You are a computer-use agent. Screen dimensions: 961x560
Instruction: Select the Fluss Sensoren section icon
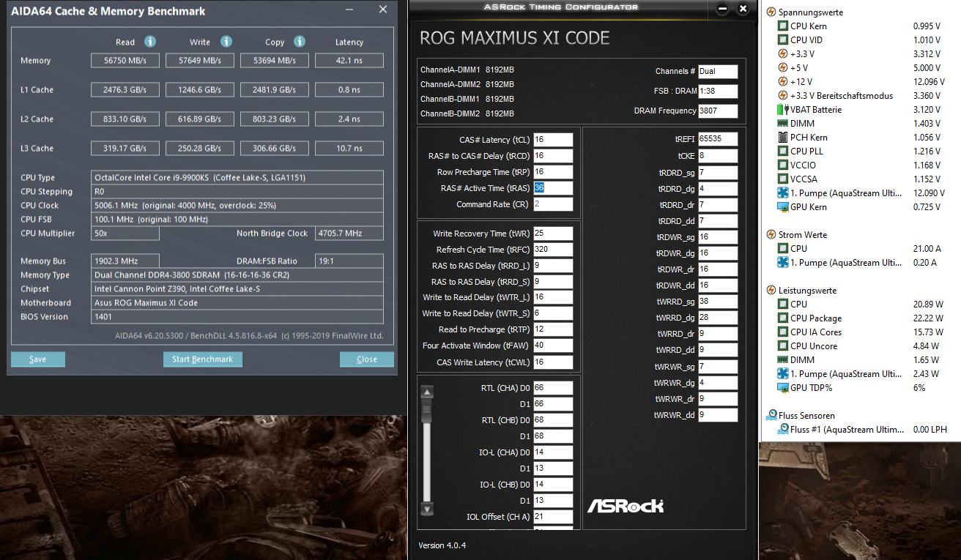[x=771, y=416]
